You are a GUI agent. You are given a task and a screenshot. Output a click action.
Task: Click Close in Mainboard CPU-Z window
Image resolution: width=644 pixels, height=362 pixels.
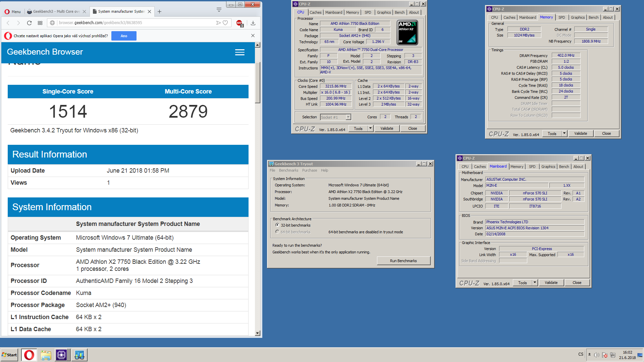click(x=577, y=283)
